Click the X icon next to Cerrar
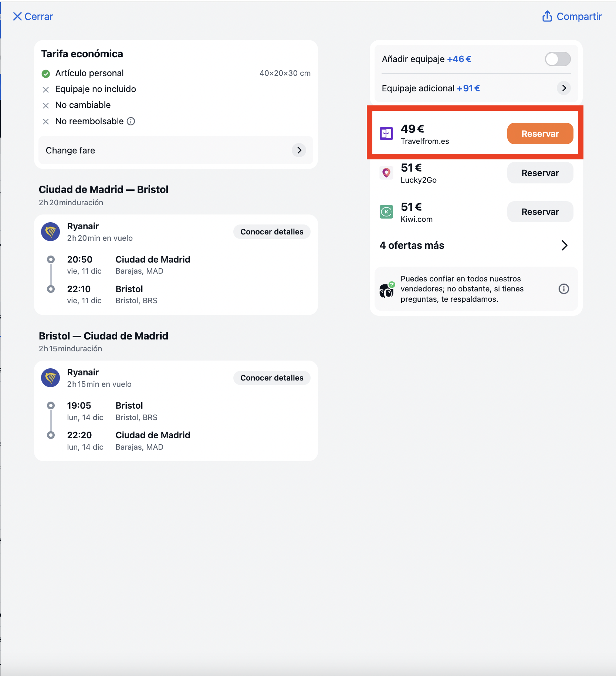Viewport: 616px width, 676px height. point(17,16)
